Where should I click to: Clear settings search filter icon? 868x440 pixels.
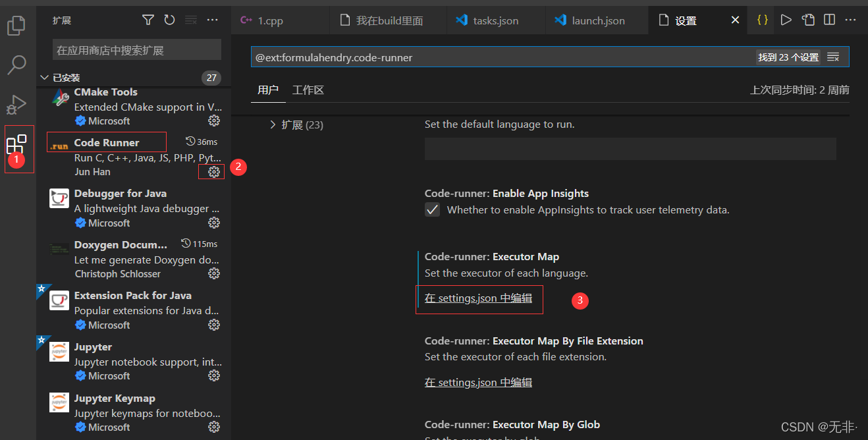pos(833,57)
